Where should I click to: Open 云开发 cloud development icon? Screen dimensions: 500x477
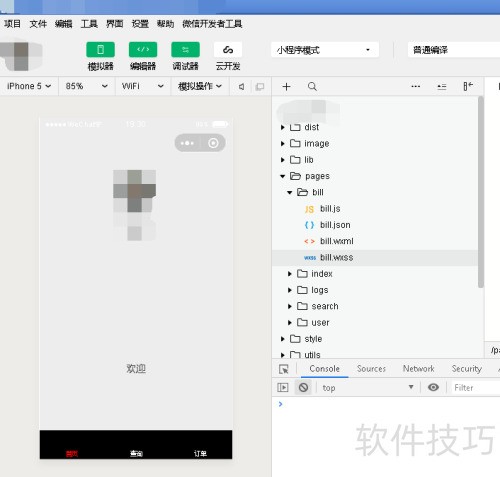(x=228, y=50)
